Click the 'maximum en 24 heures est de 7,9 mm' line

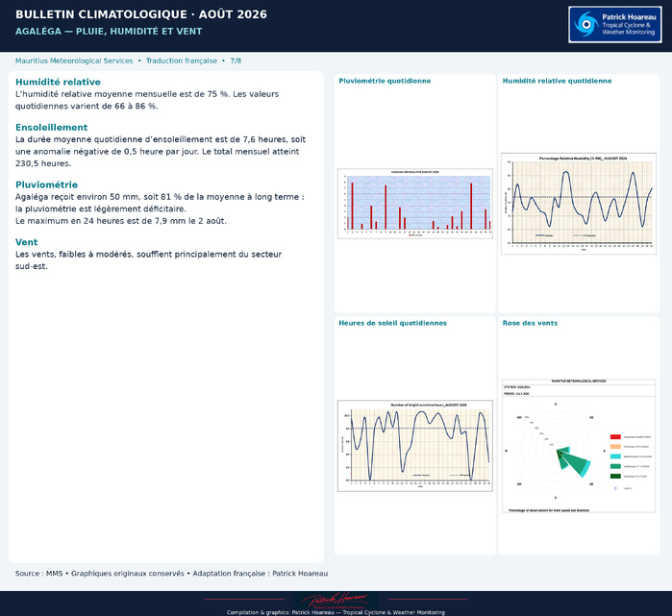121,221
